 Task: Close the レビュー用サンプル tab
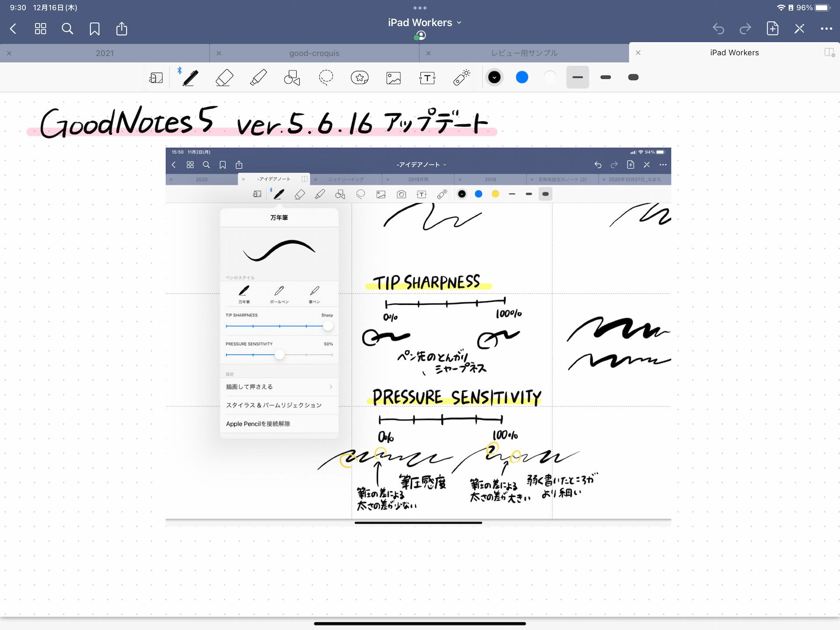pos(428,53)
